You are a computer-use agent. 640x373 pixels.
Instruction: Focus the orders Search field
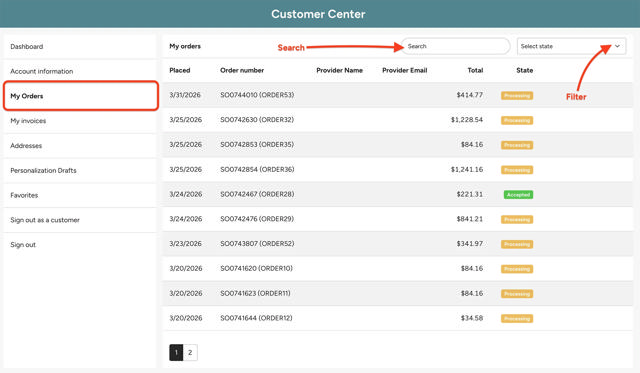click(x=456, y=46)
